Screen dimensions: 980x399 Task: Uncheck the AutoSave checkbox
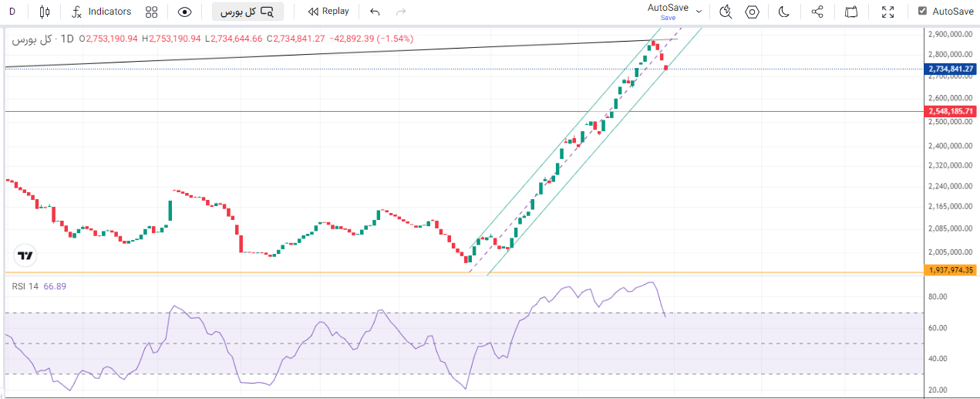tap(922, 12)
